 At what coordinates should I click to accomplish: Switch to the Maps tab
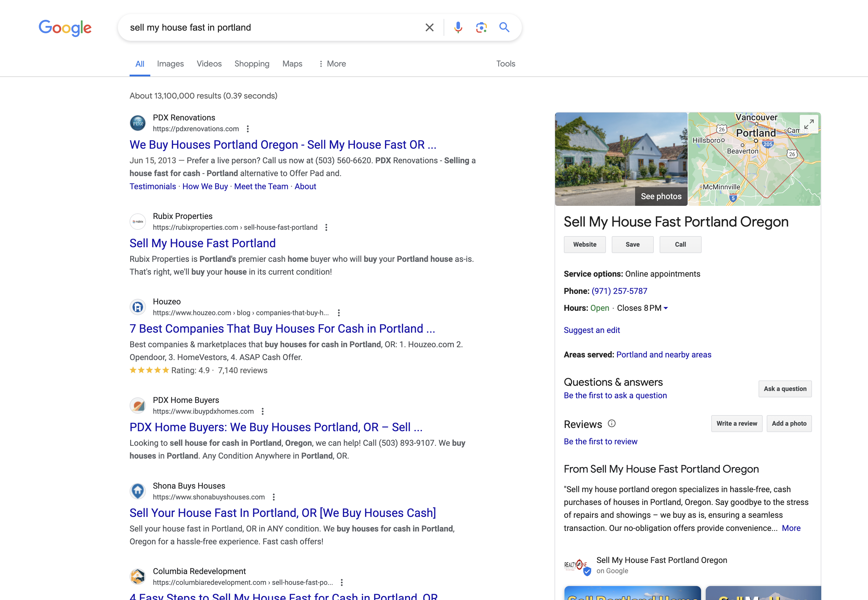(292, 64)
